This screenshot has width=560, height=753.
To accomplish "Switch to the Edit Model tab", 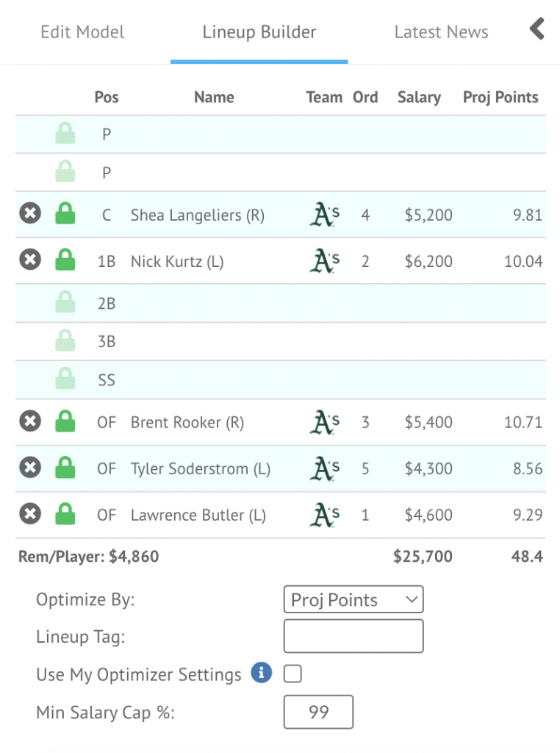I will pyautogui.click(x=82, y=32).
